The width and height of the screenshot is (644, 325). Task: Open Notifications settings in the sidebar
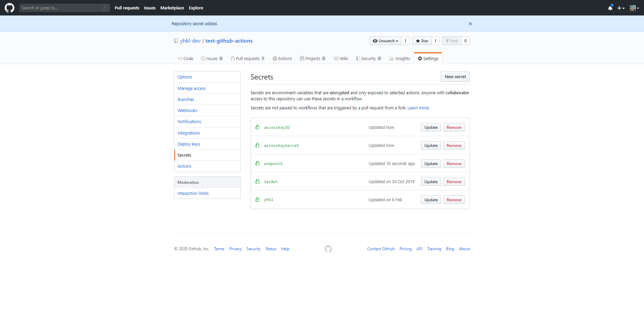[207, 121]
